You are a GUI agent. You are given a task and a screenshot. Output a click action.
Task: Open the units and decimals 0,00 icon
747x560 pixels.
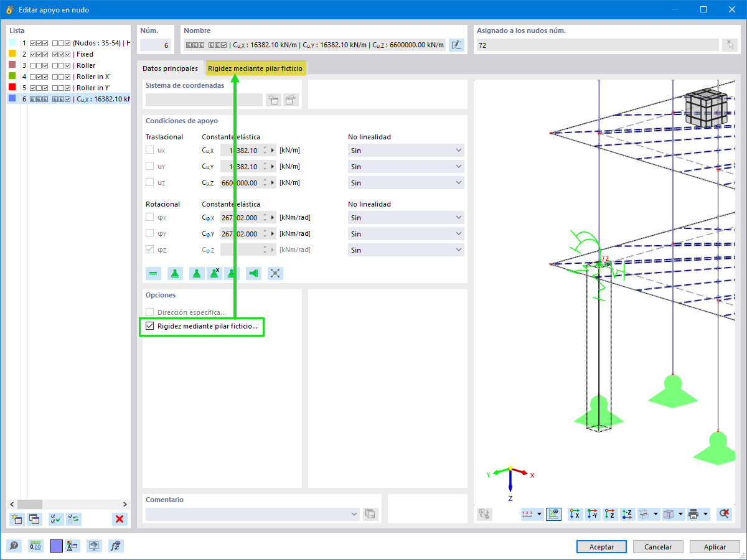[35, 546]
